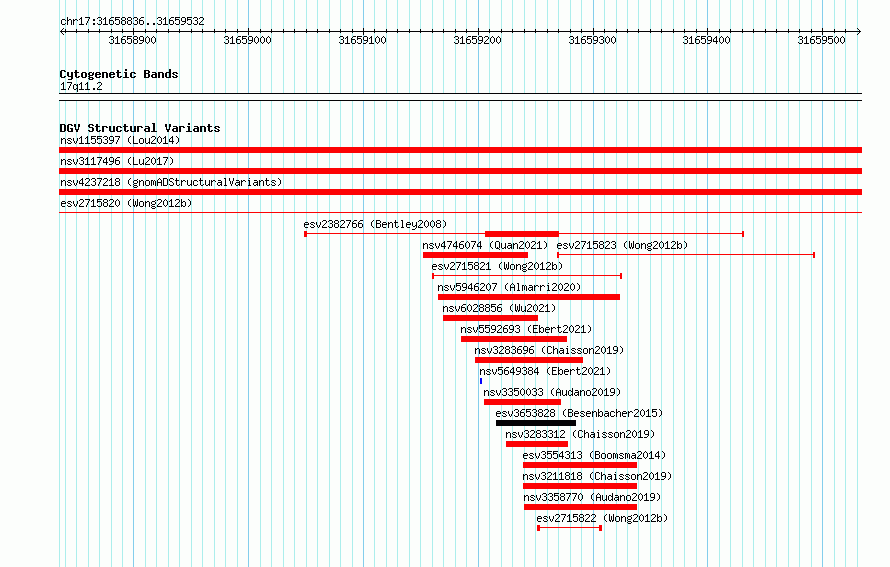This screenshot has height=567, width=890.
Task: Click the red bar for esv3554313
Action: [x=580, y=465]
